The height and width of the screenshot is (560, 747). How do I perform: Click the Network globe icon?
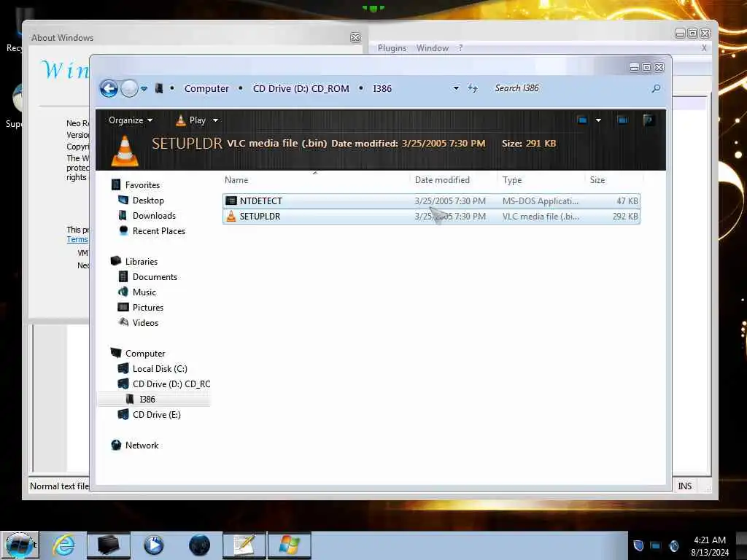point(116,446)
